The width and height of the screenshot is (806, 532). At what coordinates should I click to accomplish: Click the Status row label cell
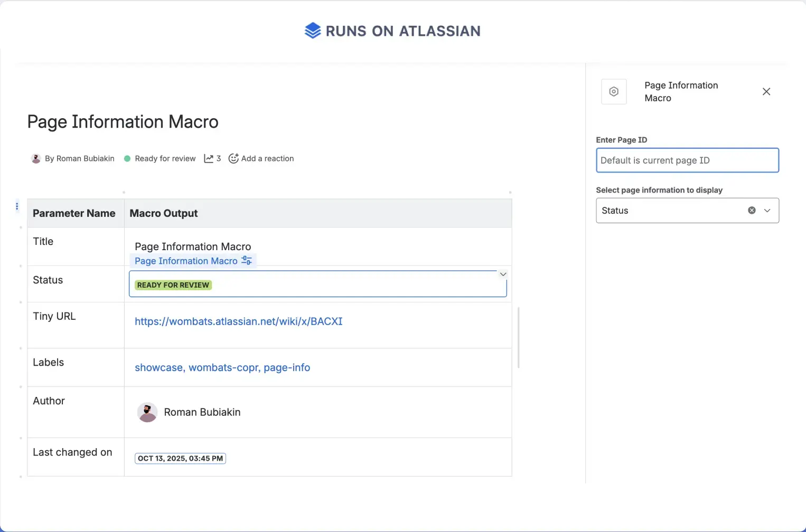click(x=76, y=284)
